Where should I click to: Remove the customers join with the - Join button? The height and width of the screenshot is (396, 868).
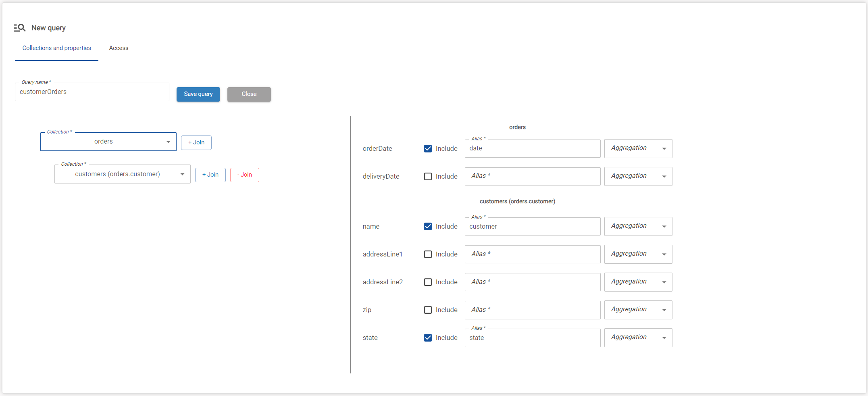click(244, 175)
